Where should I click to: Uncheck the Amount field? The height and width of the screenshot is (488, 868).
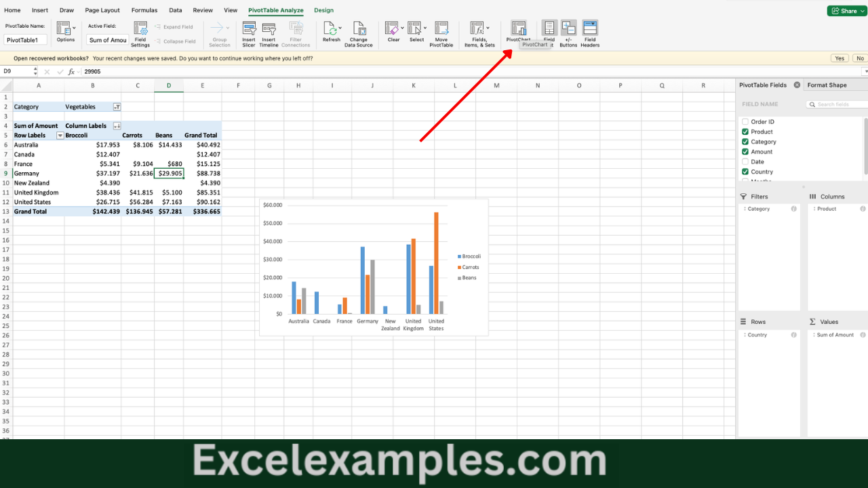(745, 152)
